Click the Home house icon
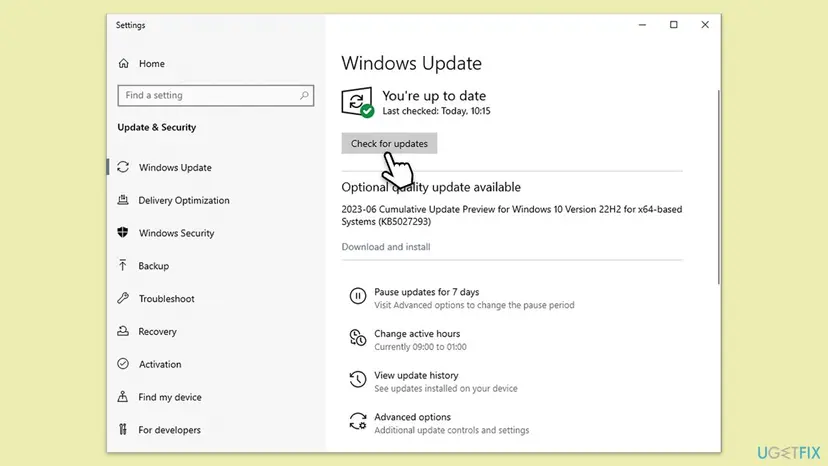The width and height of the screenshot is (828, 466). pos(124,63)
